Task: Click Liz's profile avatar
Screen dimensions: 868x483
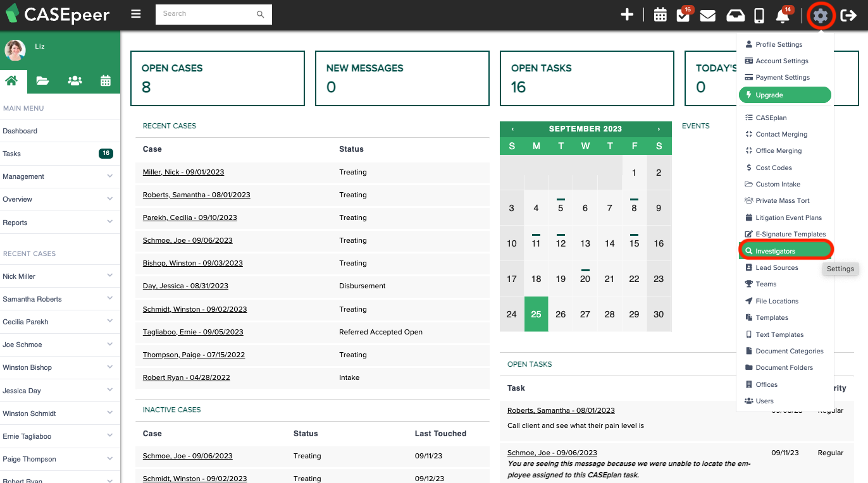Action: 15,50
